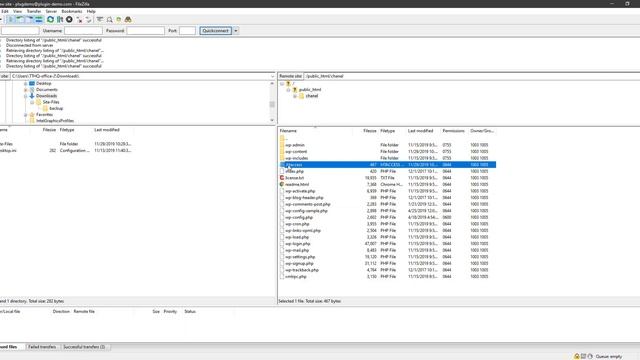Click the Remote site path field
The width and height of the screenshot is (640, 360).
[x=471, y=76]
